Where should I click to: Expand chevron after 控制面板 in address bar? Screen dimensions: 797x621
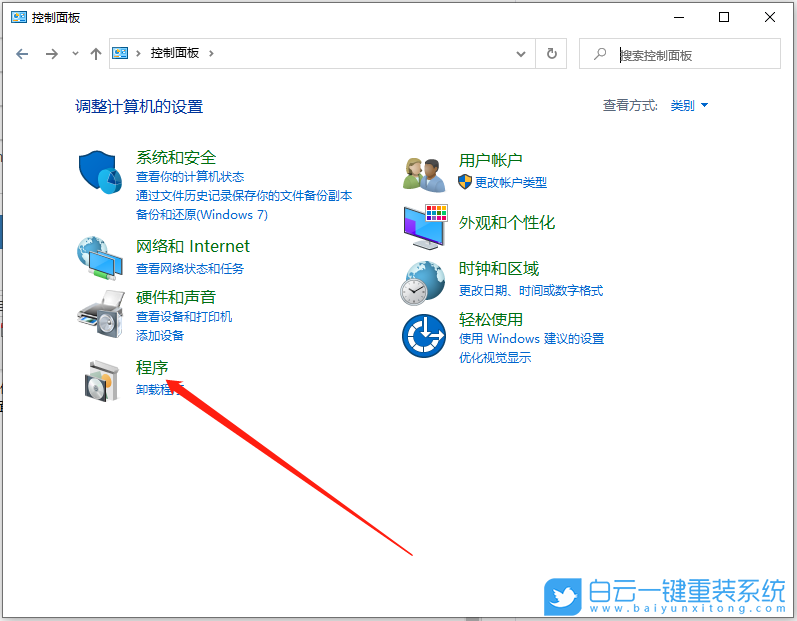click(211, 53)
